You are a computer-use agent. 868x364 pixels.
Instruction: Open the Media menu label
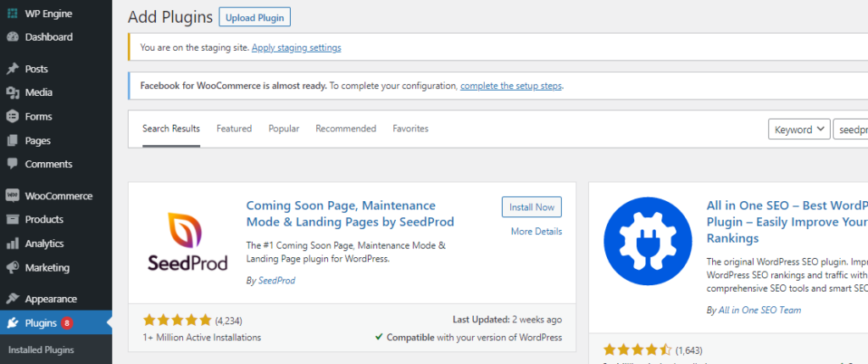tap(39, 92)
